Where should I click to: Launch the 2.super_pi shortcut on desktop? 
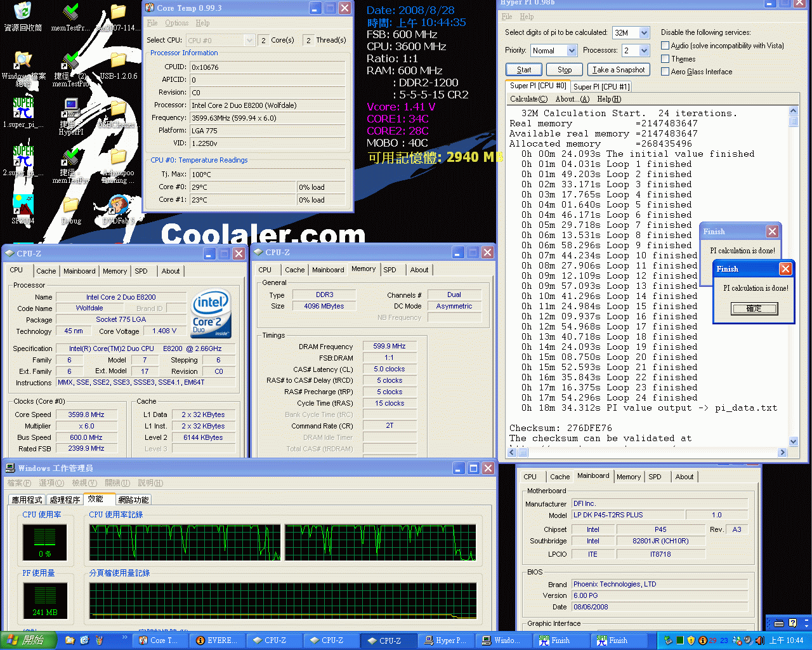[23, 156]
